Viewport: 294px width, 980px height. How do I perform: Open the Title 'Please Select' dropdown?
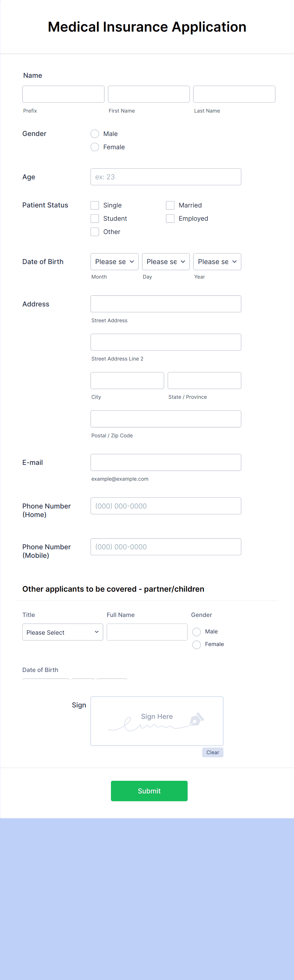(62, 632)
